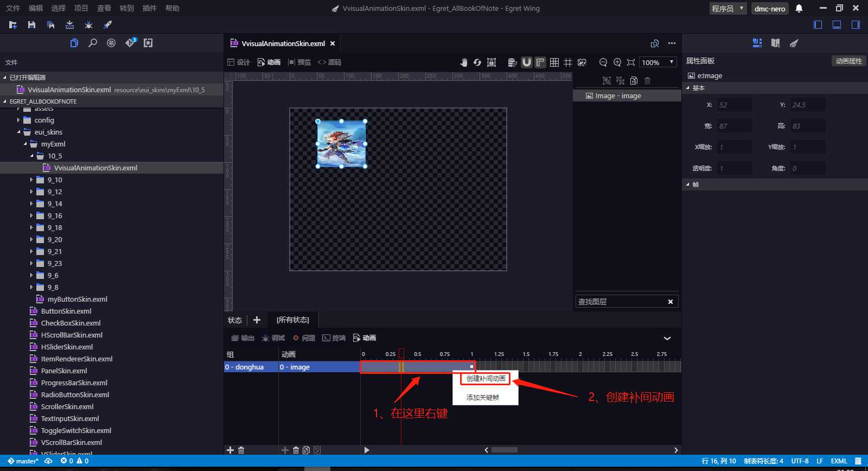Open the search magnifier sidebar icon
Image resolution: width=868 pixels, height=471 pixels.
(x=93, y=43)
